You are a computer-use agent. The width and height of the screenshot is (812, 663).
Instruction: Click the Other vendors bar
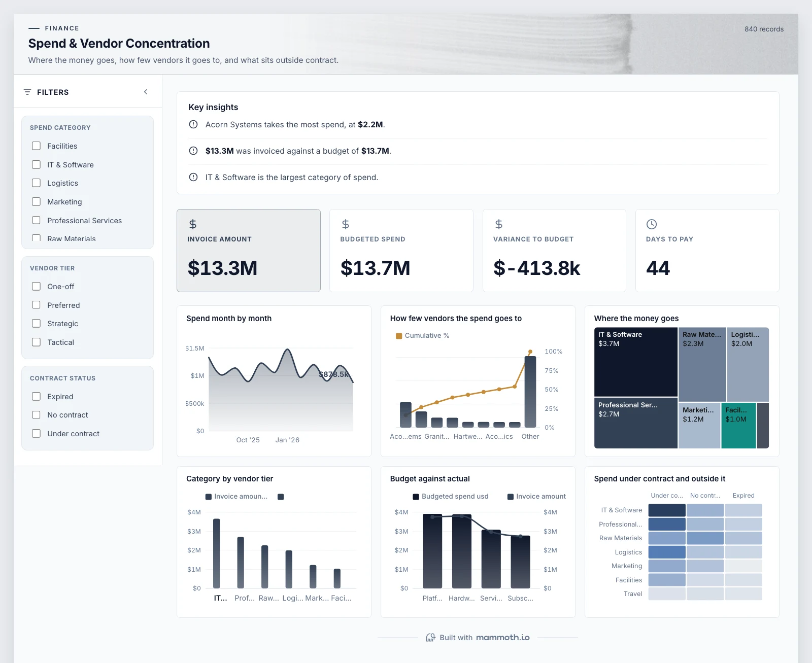coord(530,392)
